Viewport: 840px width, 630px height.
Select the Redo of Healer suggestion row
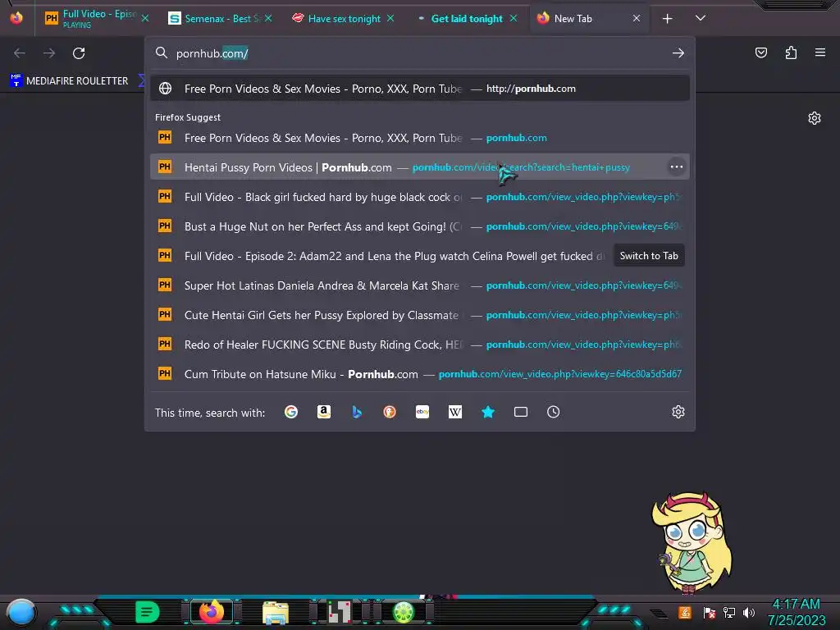coord(419,345)
